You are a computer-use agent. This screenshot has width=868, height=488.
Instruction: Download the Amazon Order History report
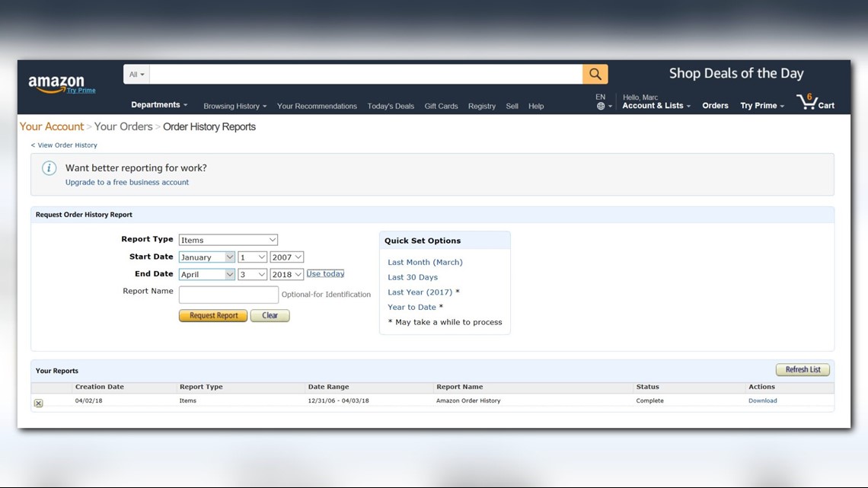(762, 400)
